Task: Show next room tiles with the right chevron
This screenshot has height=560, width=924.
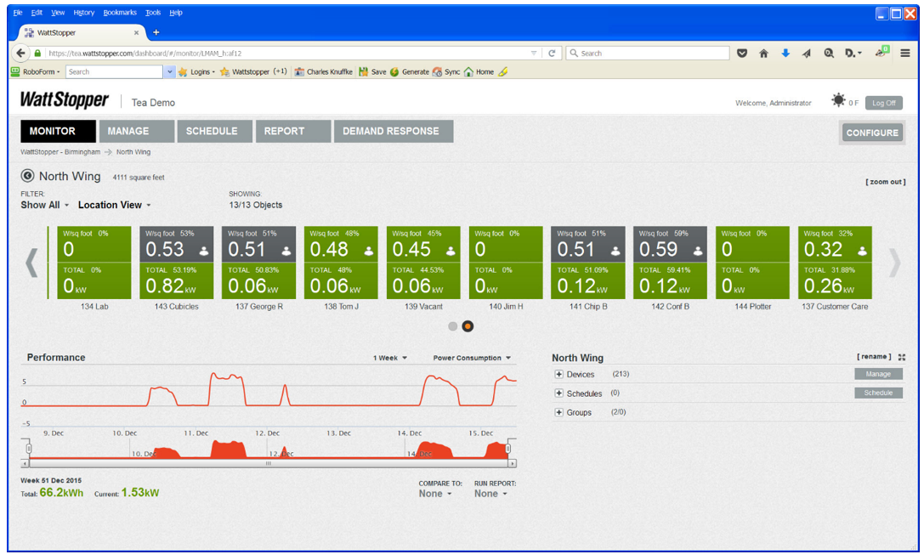Action: pos(894,263)
